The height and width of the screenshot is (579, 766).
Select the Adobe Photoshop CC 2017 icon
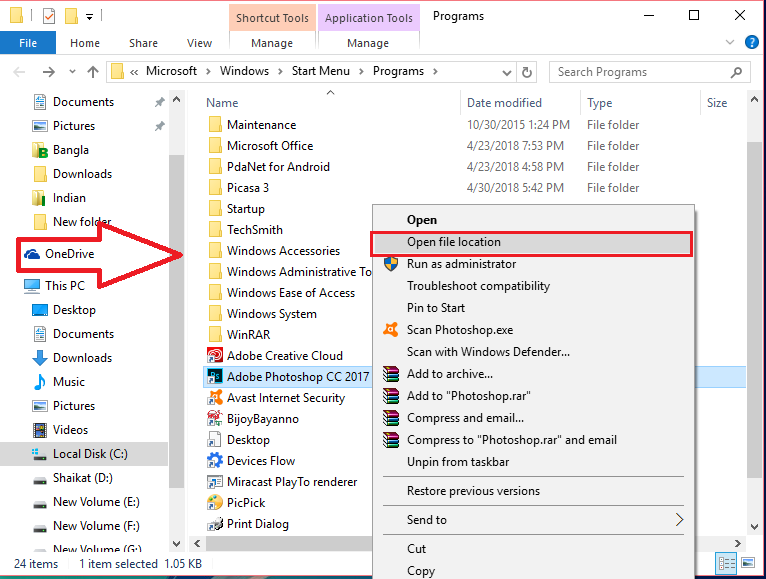215,377
